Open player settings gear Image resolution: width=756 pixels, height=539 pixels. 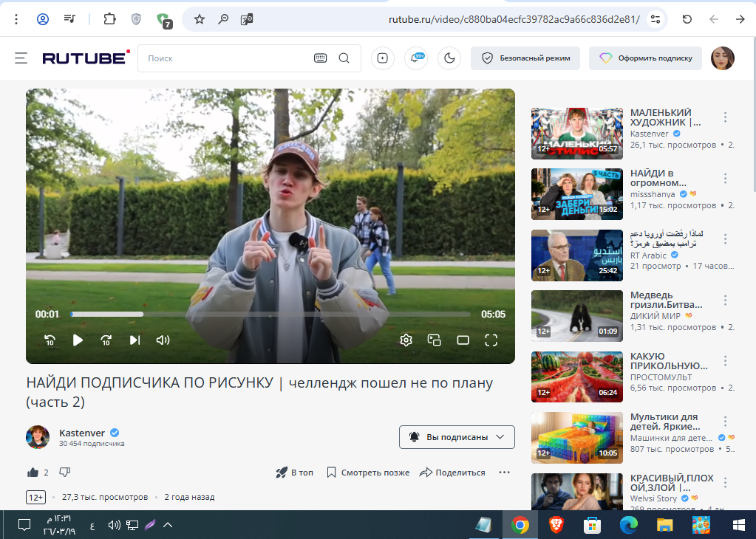coord(406,340)
